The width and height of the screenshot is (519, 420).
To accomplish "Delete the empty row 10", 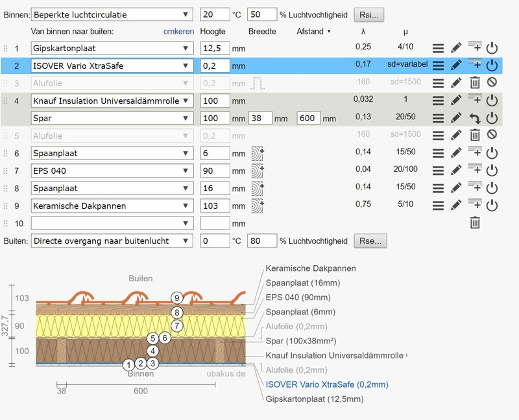I will (x=475, y=222).
